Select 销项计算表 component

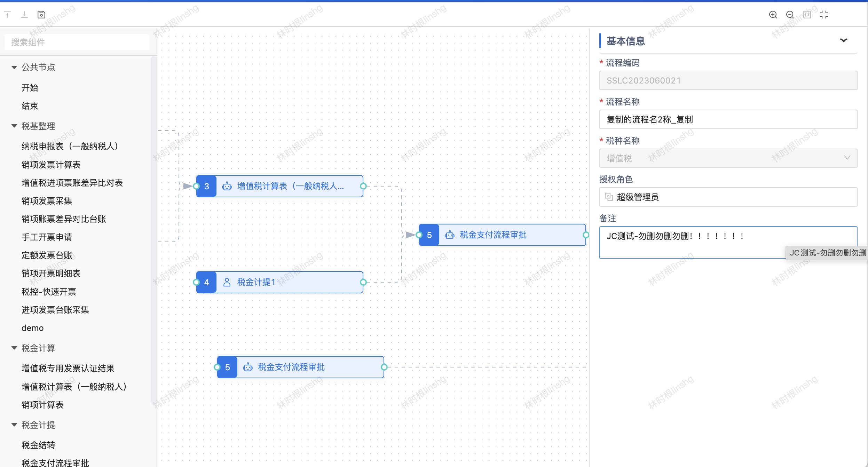click(42, 405)
